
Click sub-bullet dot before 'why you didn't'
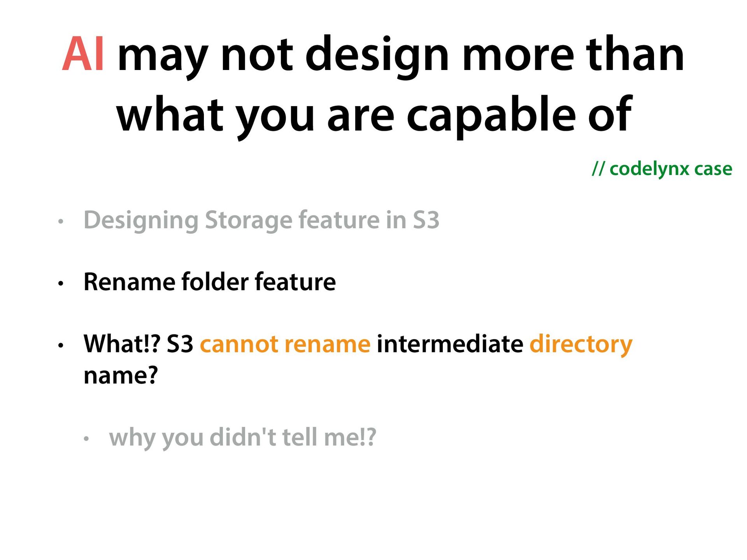coord(86,439)
